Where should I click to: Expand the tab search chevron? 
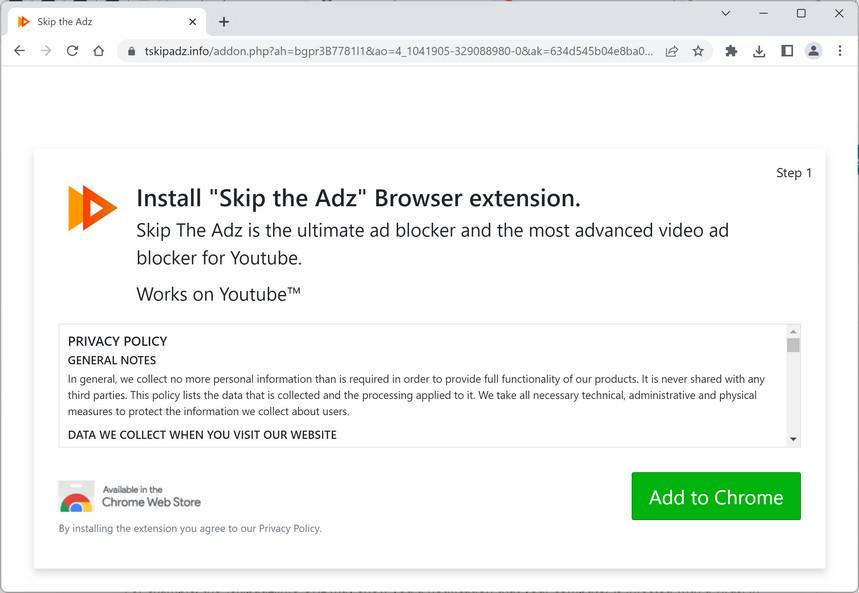point(726,14)
